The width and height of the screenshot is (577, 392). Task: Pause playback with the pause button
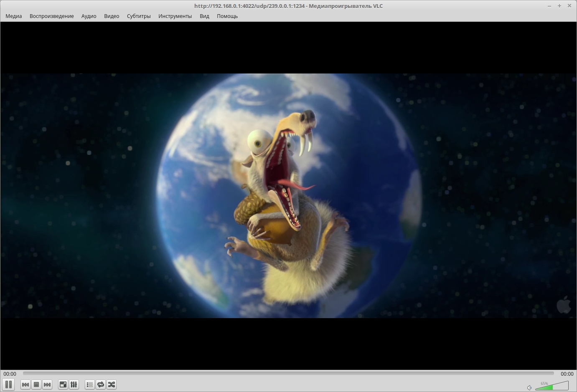pos(8,384)
